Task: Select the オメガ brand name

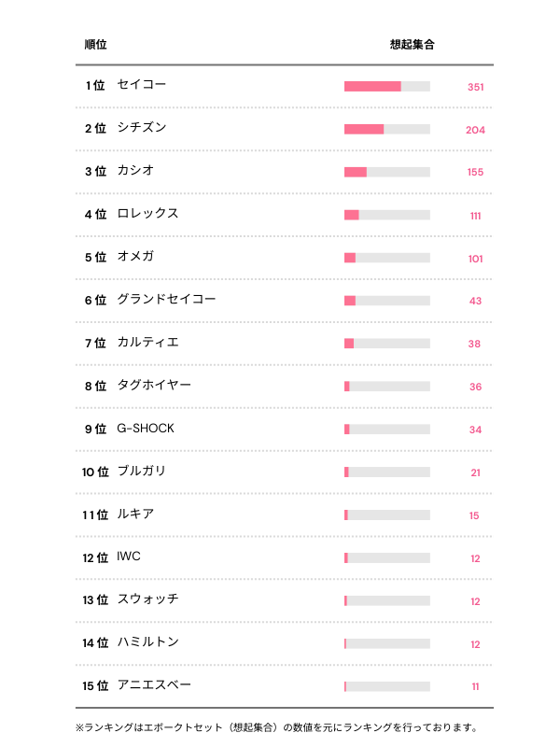Action: coord(135,257)
